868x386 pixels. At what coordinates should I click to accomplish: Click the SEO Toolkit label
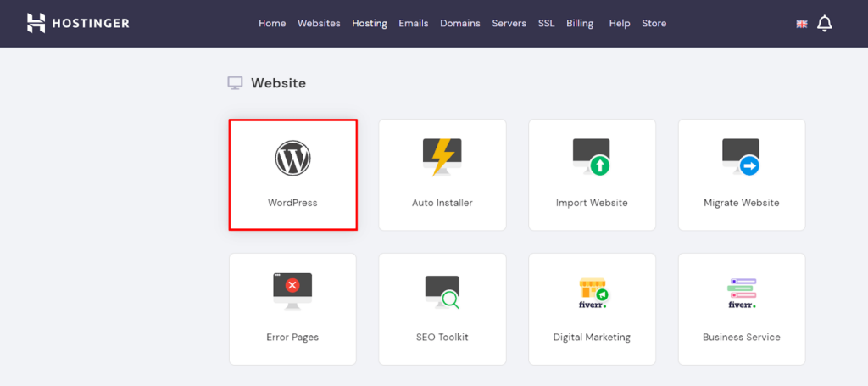point(442,338)
